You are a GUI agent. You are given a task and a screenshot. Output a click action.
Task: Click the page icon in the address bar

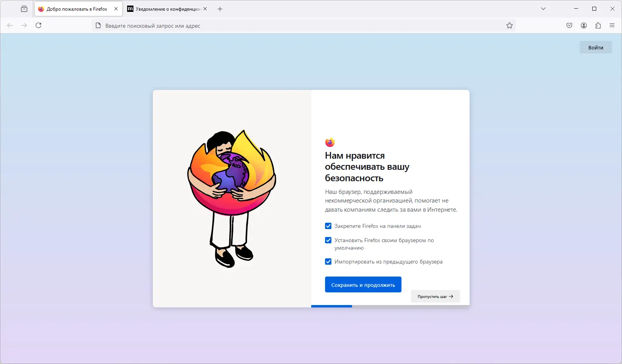[98, 25]
